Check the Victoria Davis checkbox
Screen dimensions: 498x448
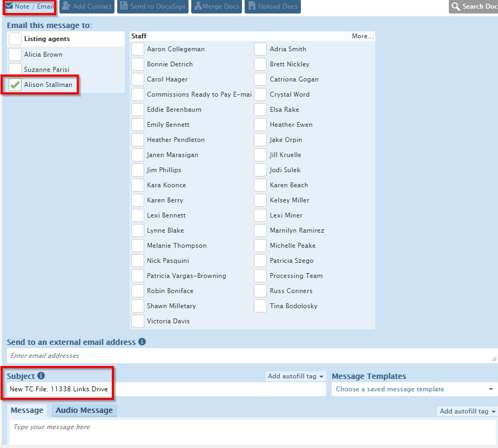pyautogui.click(x=138, y=321)
